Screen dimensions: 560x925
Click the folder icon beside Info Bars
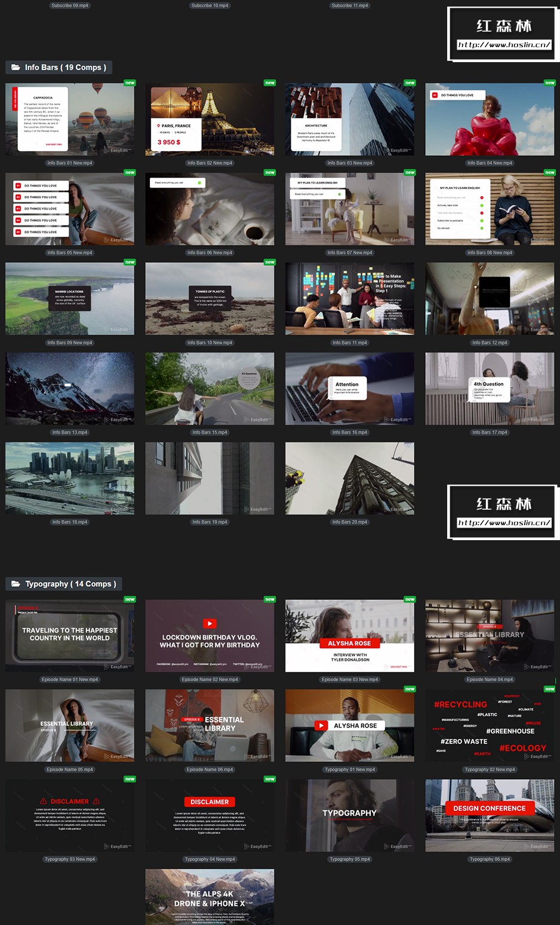16,68
